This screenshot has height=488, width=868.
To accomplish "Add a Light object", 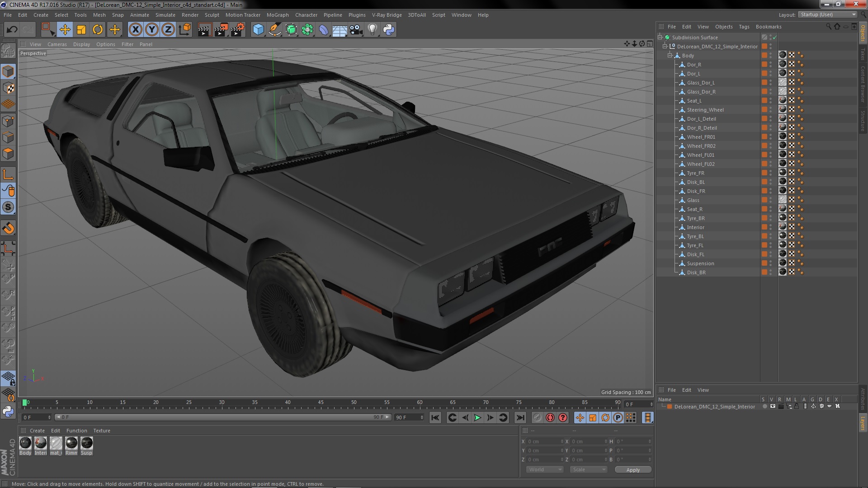I will tap(372, 30).
